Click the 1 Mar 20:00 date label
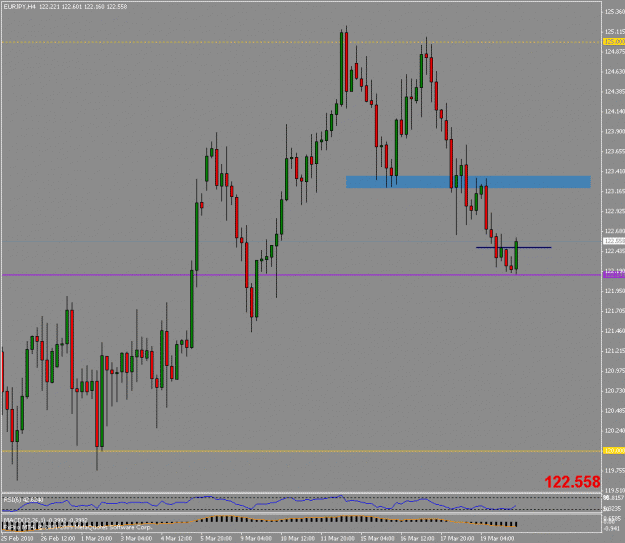The height and width of the screenshot is (543, 625). click(x=97, y=538)
